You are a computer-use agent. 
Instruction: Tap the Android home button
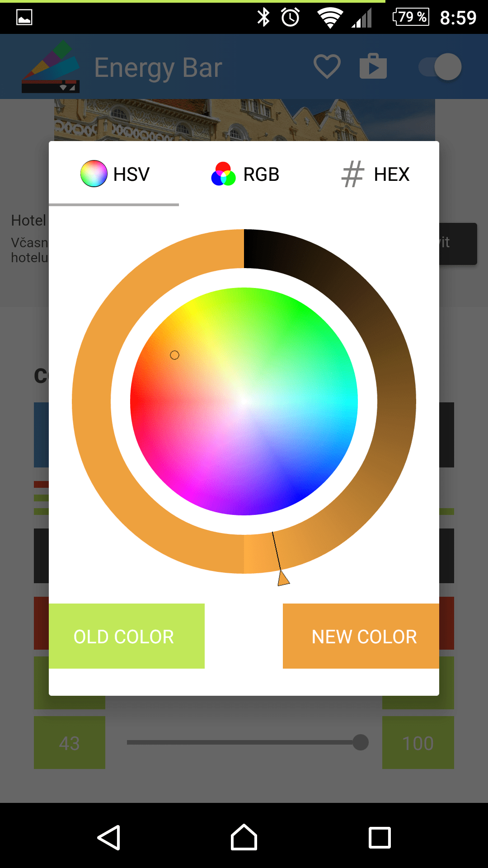pos(244,837)
